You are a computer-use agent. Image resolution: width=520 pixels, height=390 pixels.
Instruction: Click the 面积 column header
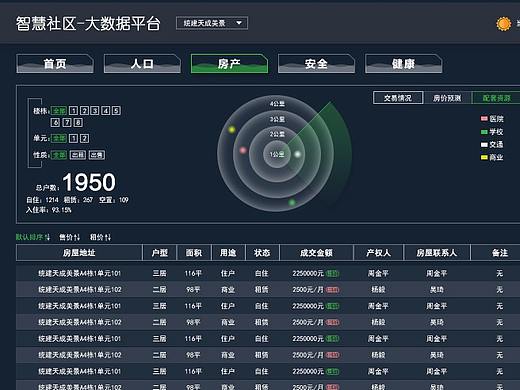point(194,253)
